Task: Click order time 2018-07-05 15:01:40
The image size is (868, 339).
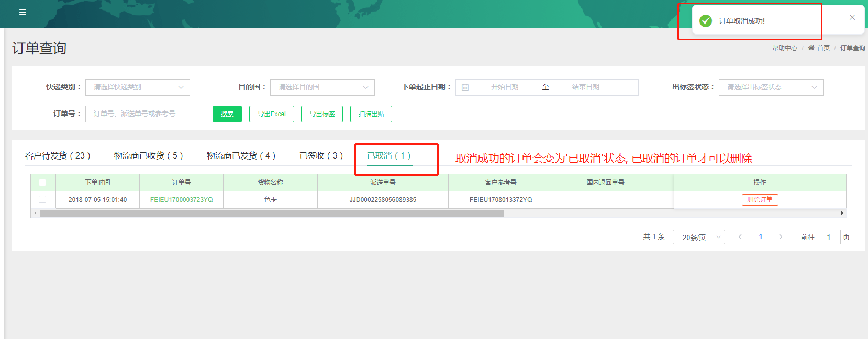Action: click(97, 200)
